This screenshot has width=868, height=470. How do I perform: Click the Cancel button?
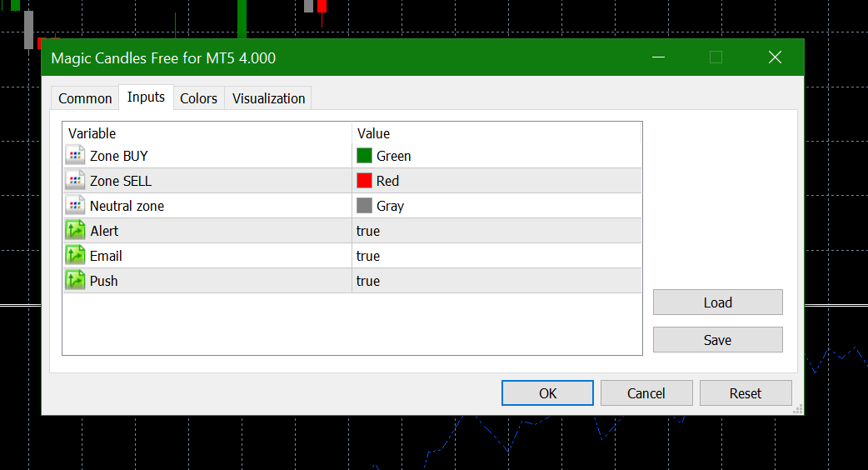[646, 393]
